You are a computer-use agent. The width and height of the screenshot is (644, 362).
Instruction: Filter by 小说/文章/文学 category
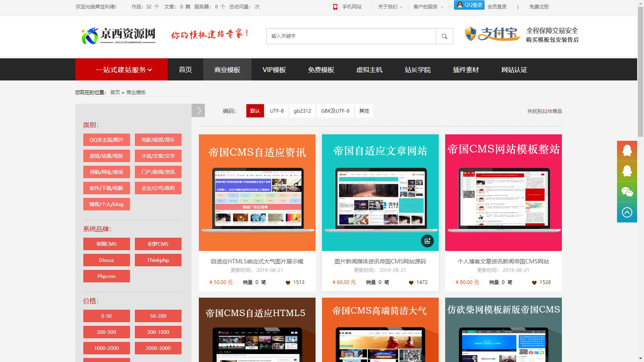click(x=158, y=156)
